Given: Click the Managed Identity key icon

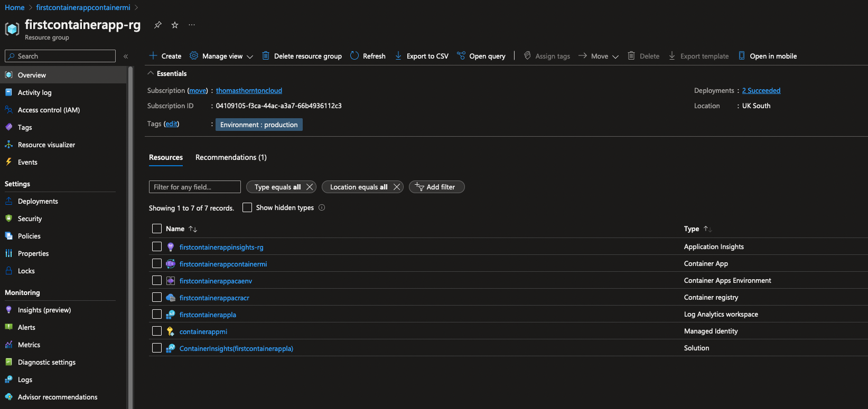Looking at the screenshot, I should (171, 331).
